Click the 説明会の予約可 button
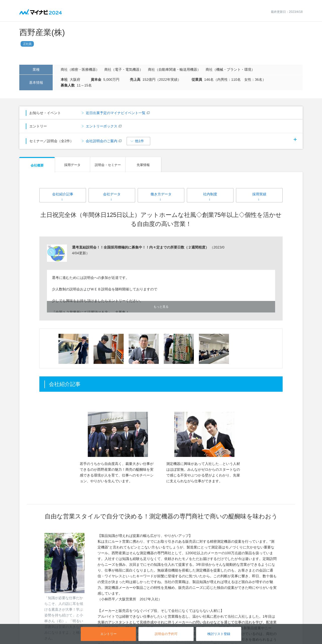This screenshot has width=322, height=644. 166,634
